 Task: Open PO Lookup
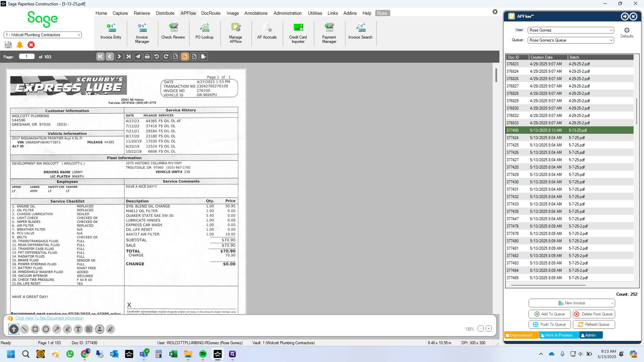205,32
